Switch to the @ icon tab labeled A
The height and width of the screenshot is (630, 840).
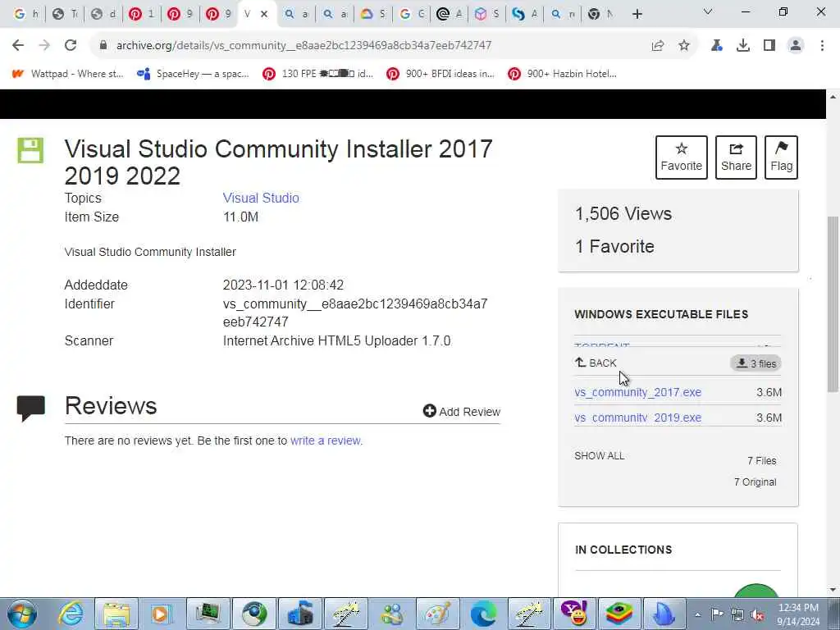point(449,15)
